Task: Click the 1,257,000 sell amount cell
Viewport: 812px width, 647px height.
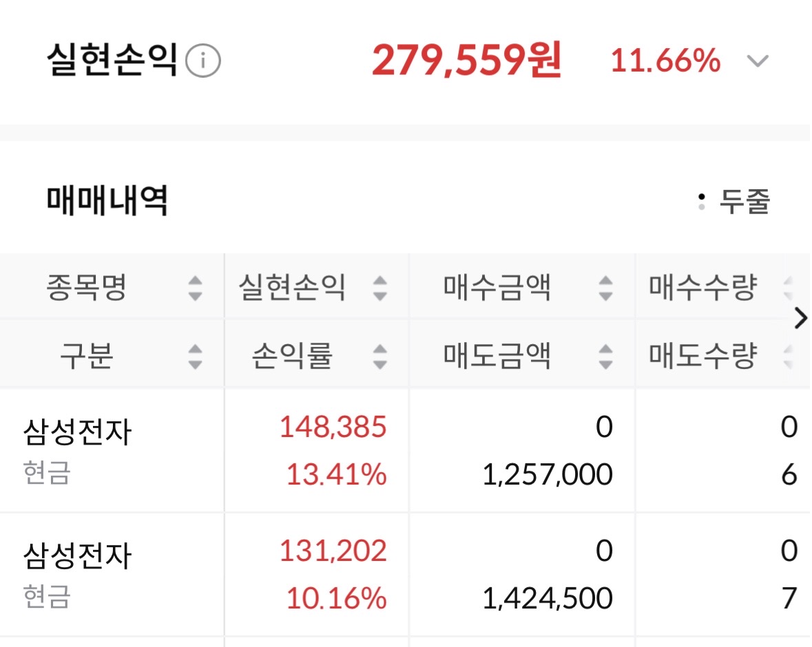Action: [x=547, y=475]
